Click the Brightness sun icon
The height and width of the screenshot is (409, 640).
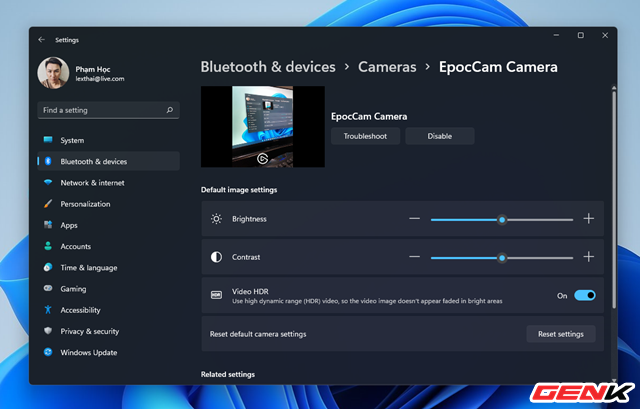(x=216, y=219)
